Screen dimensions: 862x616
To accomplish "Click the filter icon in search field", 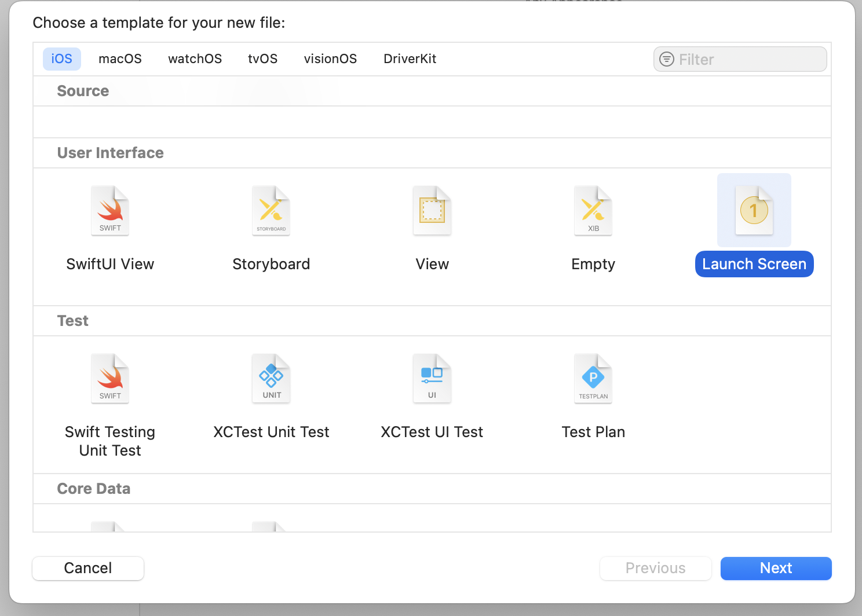I will point(667,59).
